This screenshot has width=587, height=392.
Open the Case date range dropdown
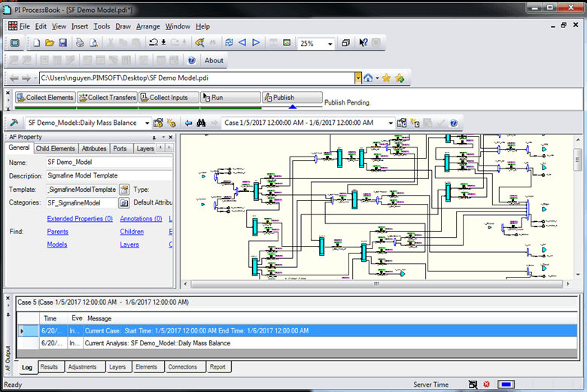click(x=390, y=123)
